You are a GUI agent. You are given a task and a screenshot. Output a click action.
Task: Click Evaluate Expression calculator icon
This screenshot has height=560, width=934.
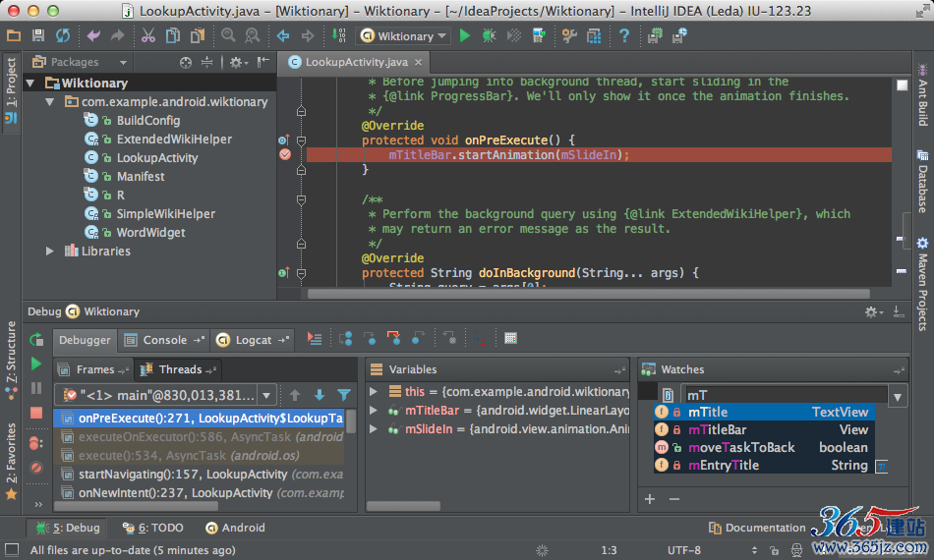tap(510, 339)
